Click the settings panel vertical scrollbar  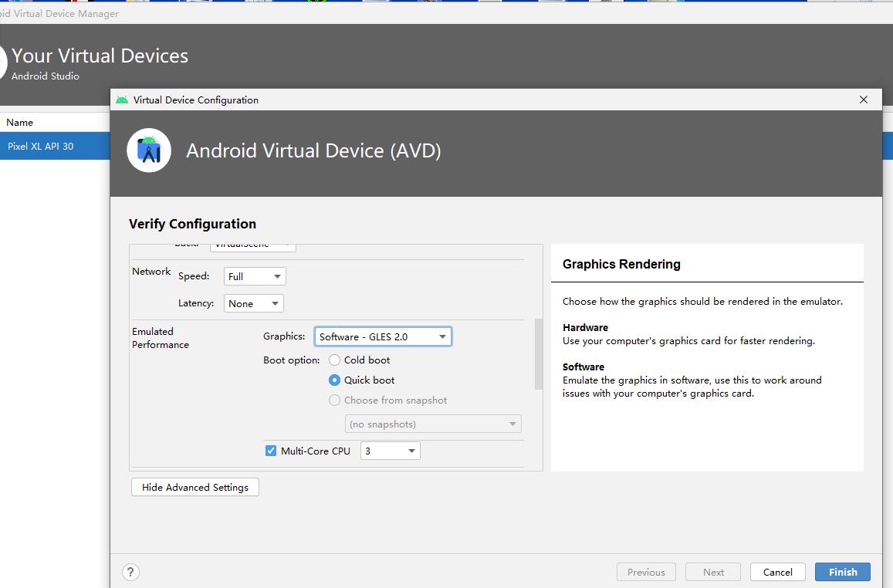pos(539,355)
